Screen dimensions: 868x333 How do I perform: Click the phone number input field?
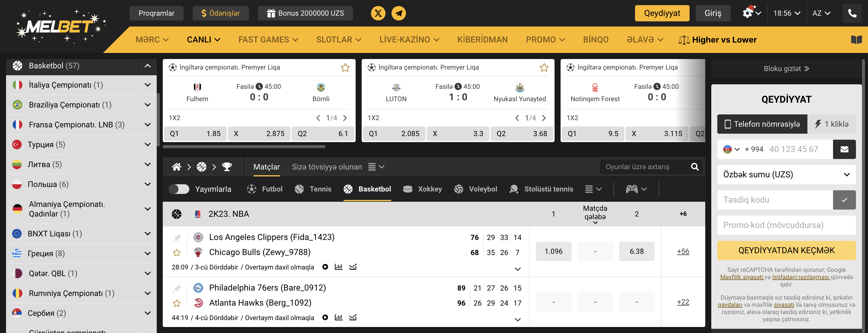[x=798, y=149]
